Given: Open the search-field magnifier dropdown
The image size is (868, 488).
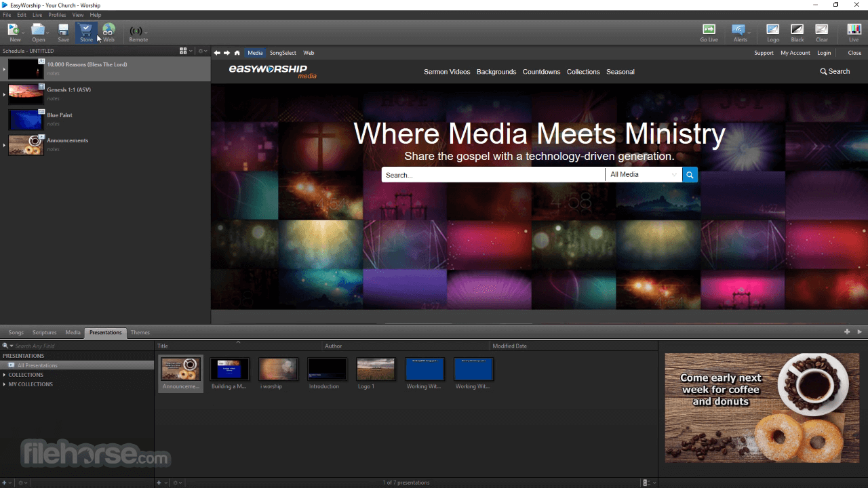Looking at the screenshot, I should coord(8,346).
